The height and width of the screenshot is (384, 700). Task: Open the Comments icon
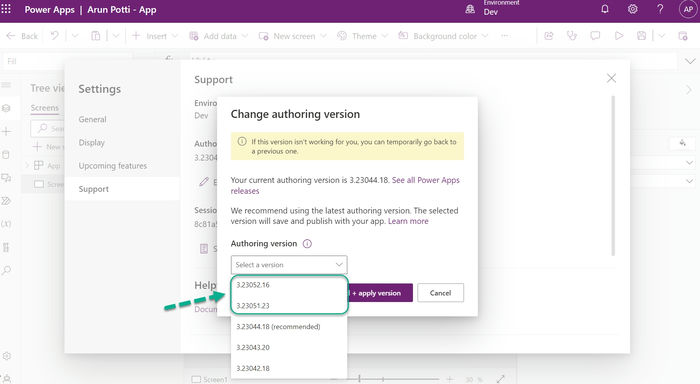[x=595, y=36]
